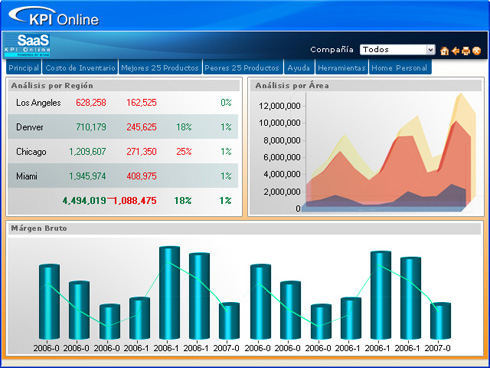Click the Análisis por Área panel title
This screenshot has width=490, height=368.
click(x=292, y=86)
